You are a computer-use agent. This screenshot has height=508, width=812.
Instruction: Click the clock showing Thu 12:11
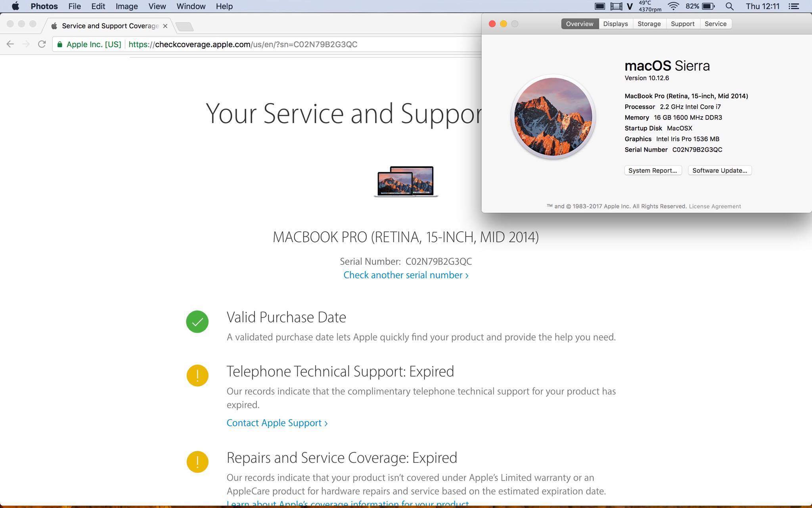tap(762, 6)
